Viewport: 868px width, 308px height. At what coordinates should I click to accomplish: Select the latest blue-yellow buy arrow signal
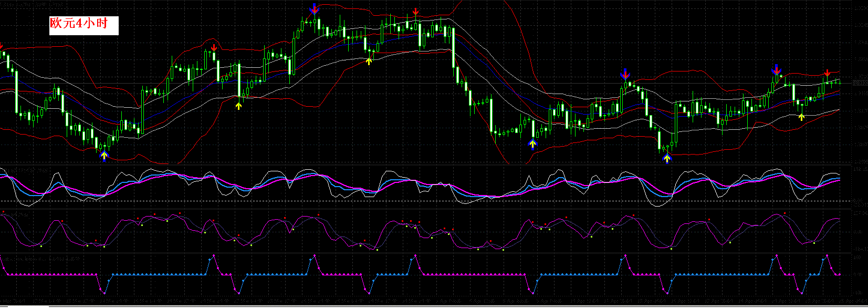point(667,158)
